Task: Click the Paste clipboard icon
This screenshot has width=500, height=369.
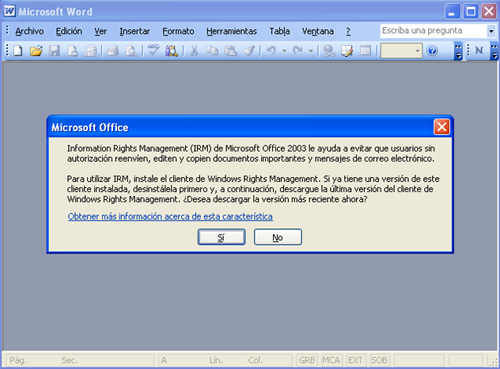Action: 230,51
